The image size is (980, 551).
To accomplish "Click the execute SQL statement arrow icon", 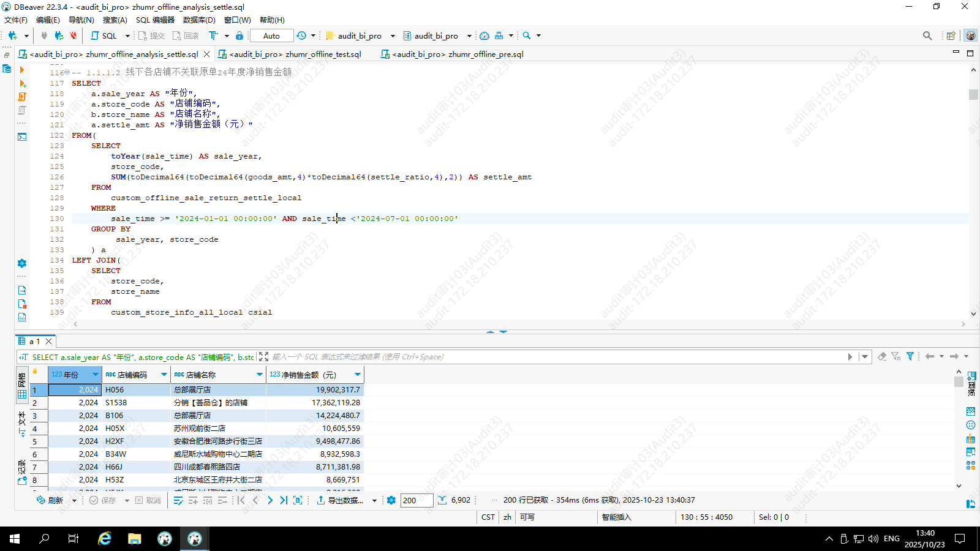I will click(22, 70).
